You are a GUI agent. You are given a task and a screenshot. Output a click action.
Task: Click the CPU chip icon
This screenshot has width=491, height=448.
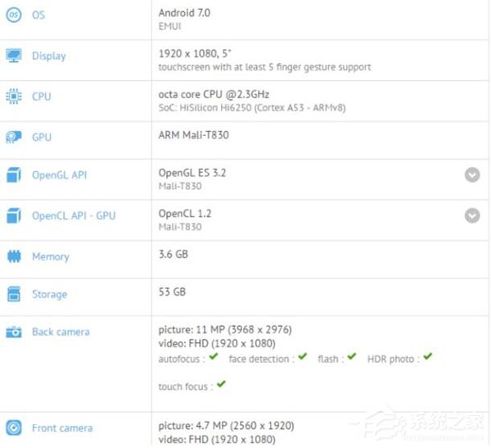coord(14,97)
